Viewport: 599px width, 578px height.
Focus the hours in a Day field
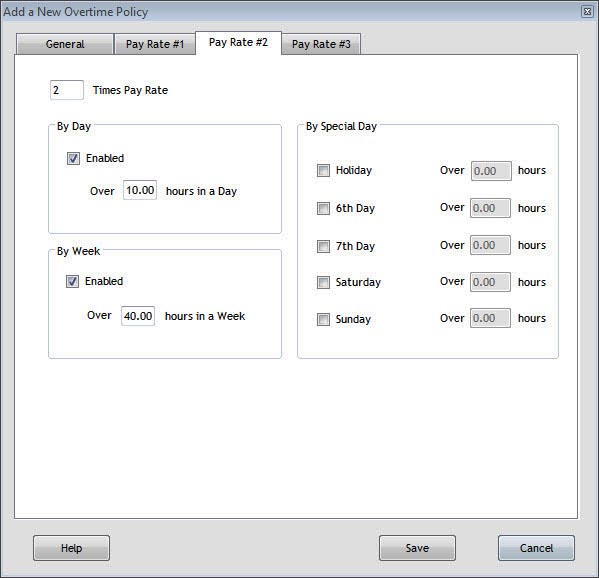(140, 190)
